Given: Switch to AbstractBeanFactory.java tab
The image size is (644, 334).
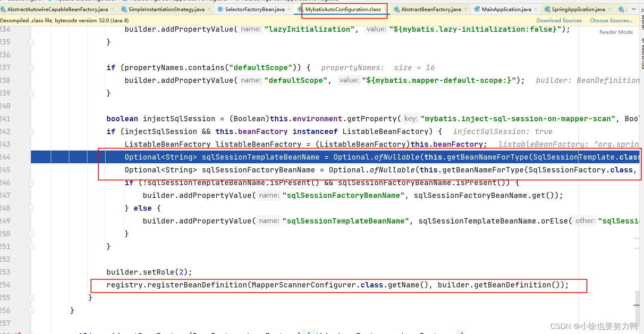Looking at the screenshot, I should pyautogui.click(x=431, y=9).
